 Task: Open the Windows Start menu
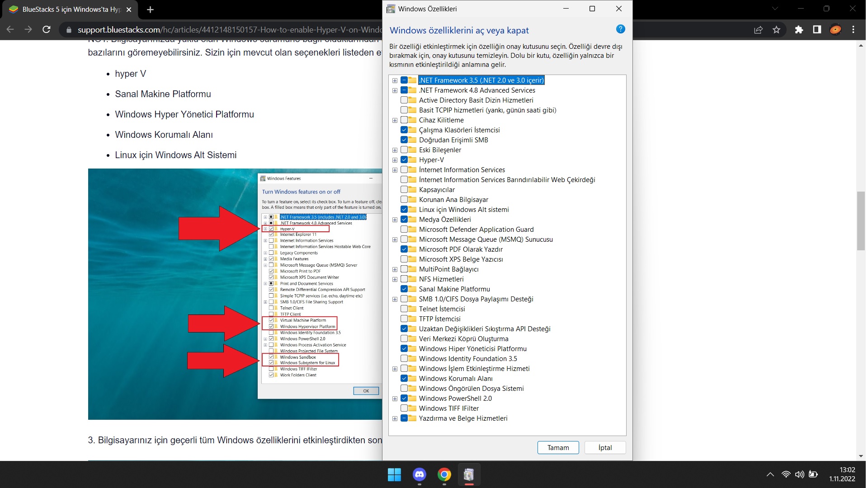click(394, 474)
